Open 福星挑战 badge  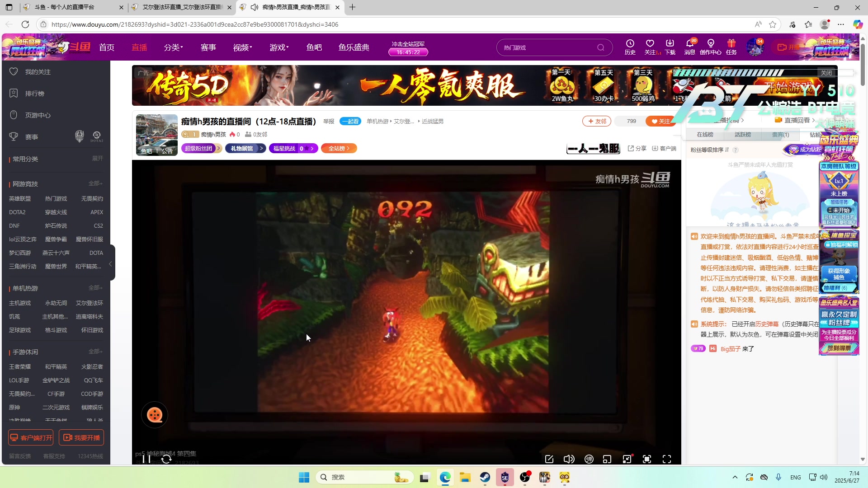pyautogui.click(x=293, y=148)
